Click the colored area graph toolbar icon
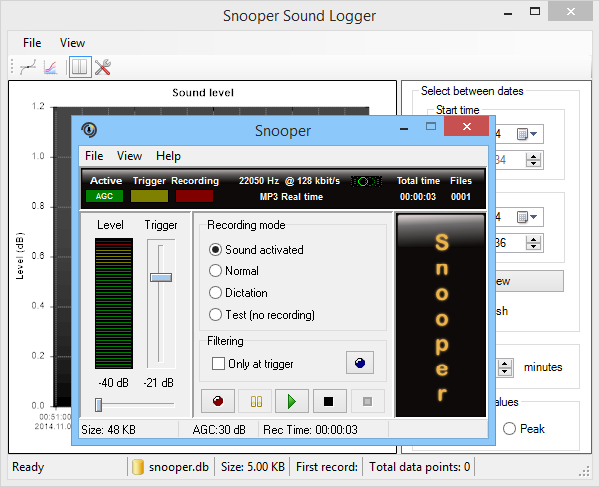The image size is (600, 487). pos(50,68)
